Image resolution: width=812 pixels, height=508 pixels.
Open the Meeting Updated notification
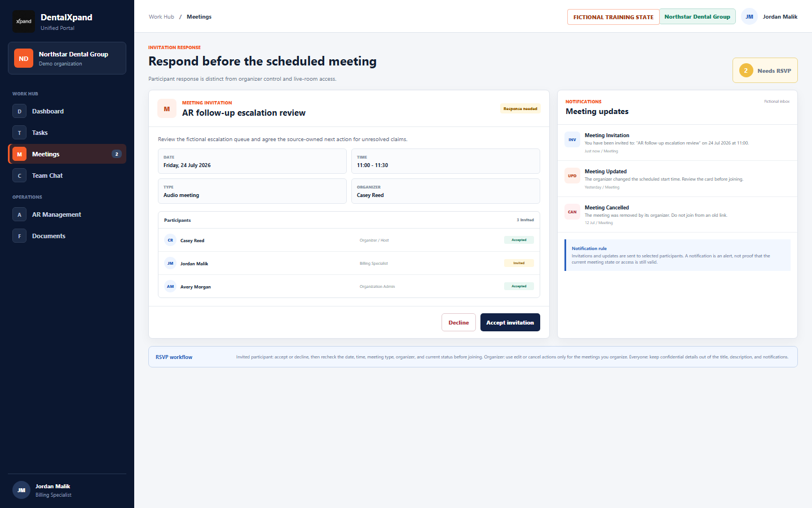[677, 179]
